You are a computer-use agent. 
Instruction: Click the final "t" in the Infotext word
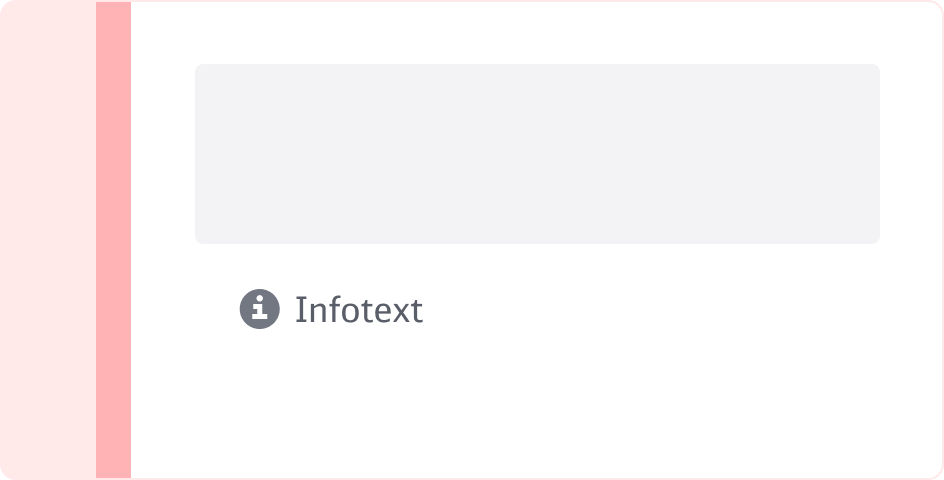click(416, 311)
